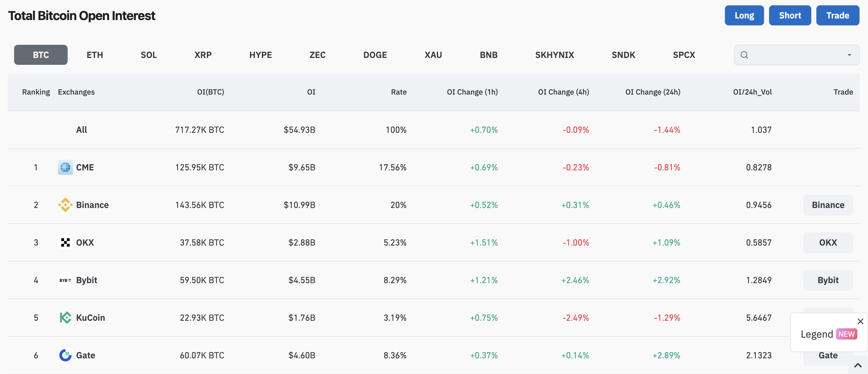868x374 pixels.
Task: Click the Binance logo icon
Action: click(x=65, y=205)
